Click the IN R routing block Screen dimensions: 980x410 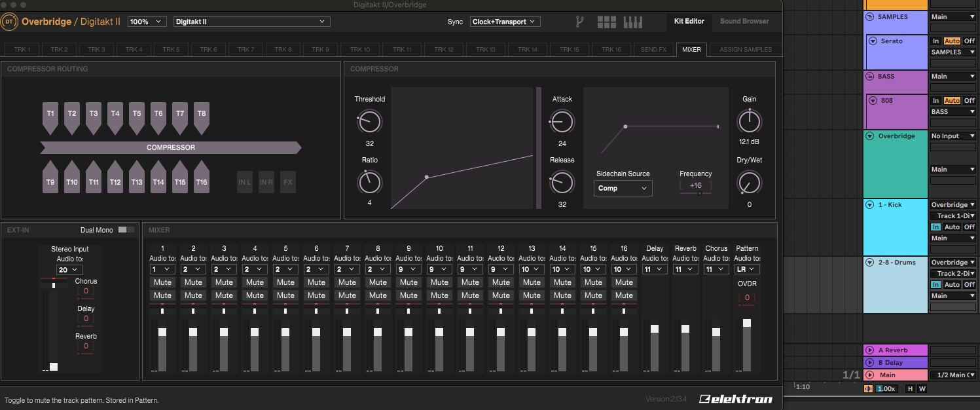(266, 182)
